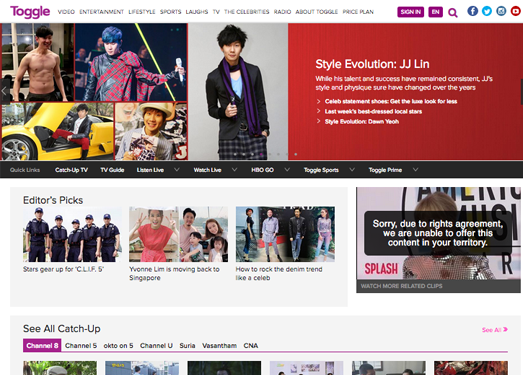Expand the Listen Live dropdown chevron
The width and height of the screenshot is (523, 375).
[x=177, y=169]
